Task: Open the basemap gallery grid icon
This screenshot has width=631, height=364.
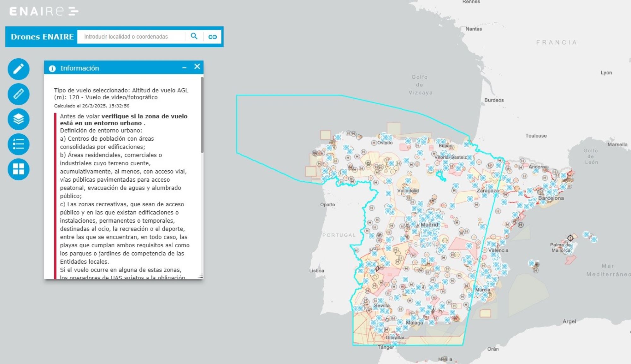Action: point(18,169)
